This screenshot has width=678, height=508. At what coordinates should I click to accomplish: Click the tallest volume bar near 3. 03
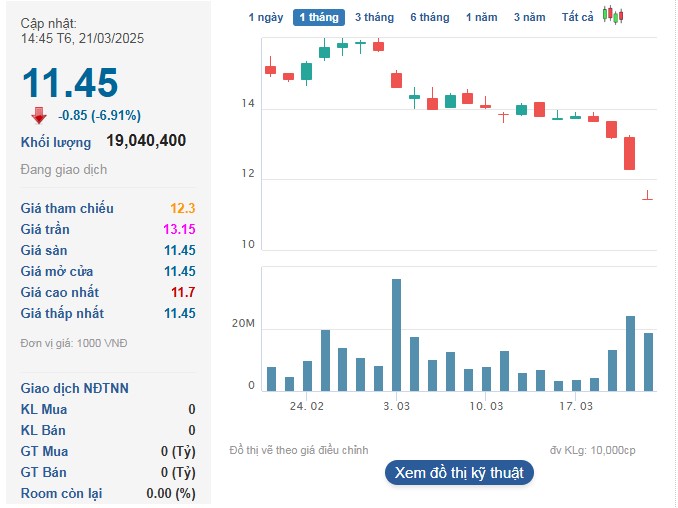396,335
